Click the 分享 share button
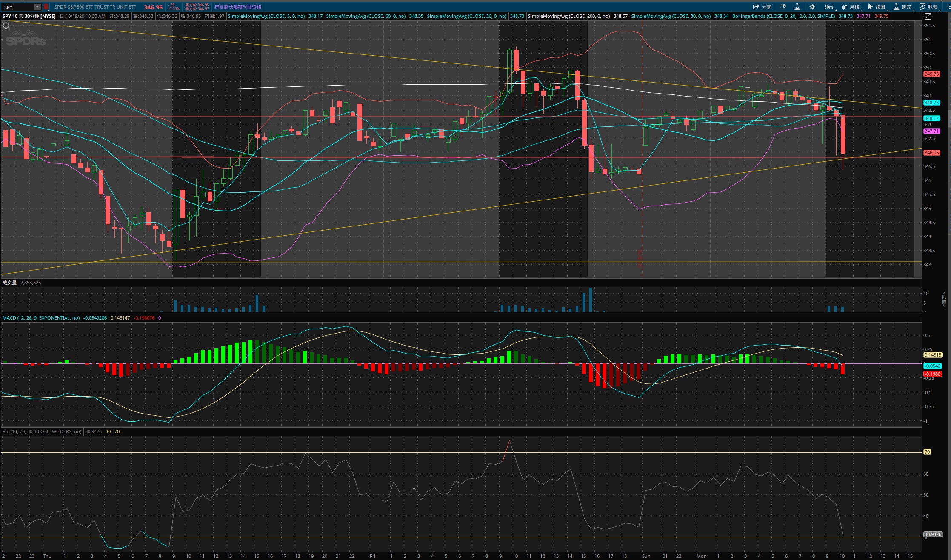951x560 pixels. 762,7
